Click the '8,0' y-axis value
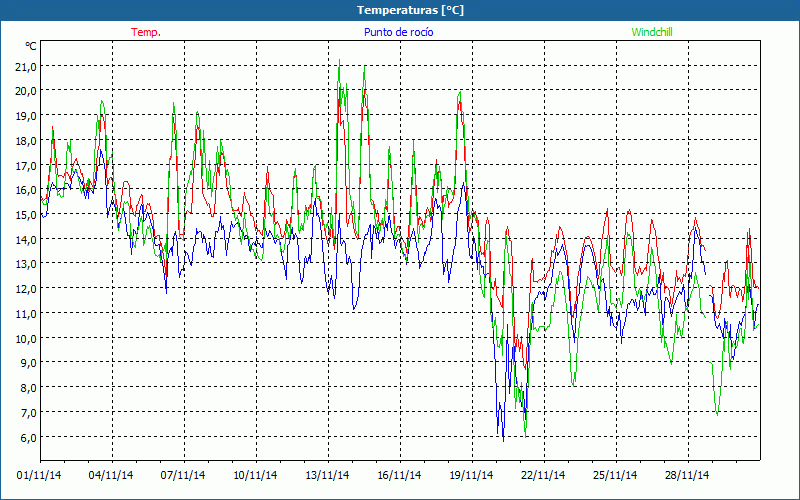Screen dimensions: 800x500 coord(29,388)
